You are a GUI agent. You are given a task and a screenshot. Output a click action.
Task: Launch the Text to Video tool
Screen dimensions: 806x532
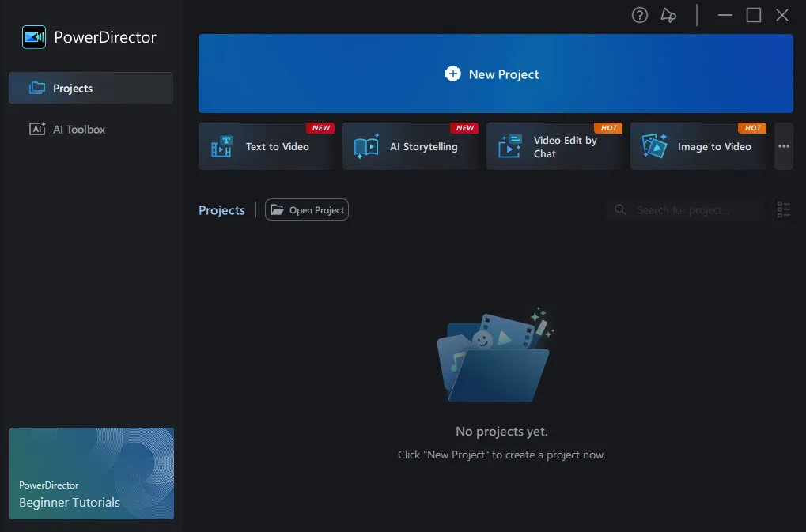coord(267,146)
